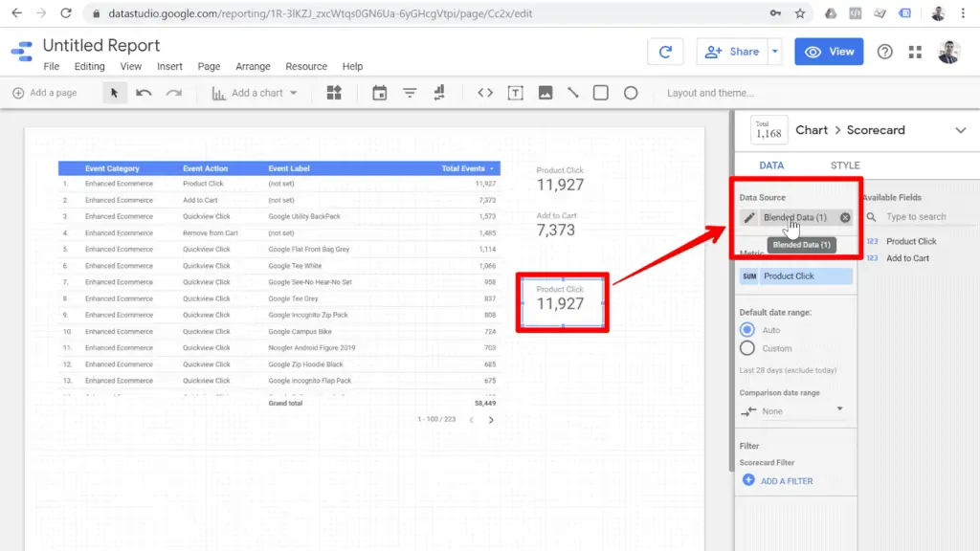Insert an Image using the image tool
The width and height of the screenshot is (980, 551).
pos(547,93)
